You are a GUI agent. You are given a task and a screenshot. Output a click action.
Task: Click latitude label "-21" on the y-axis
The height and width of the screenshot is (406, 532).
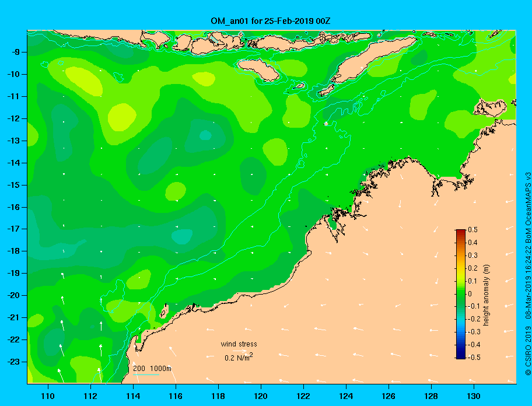coord(13,317)
